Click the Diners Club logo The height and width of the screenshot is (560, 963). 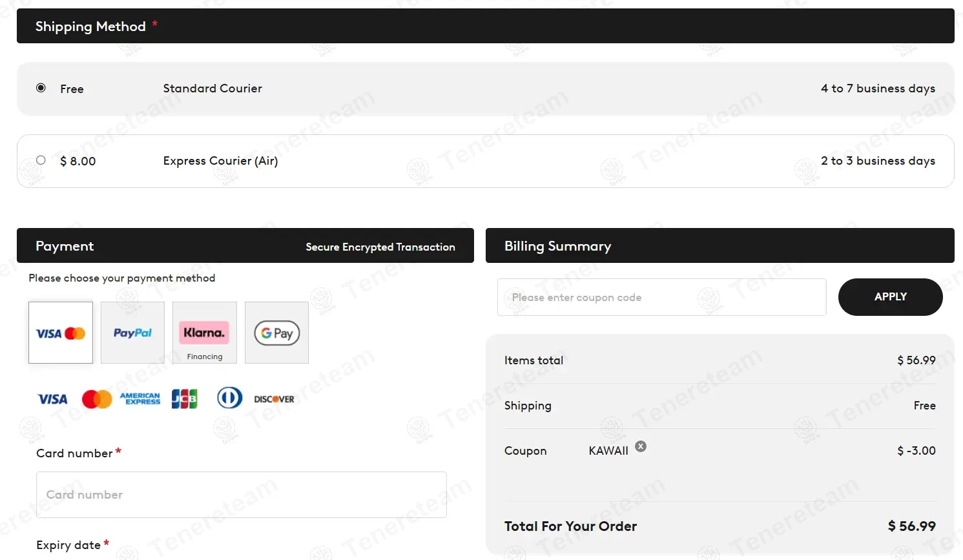pos(229,398)
